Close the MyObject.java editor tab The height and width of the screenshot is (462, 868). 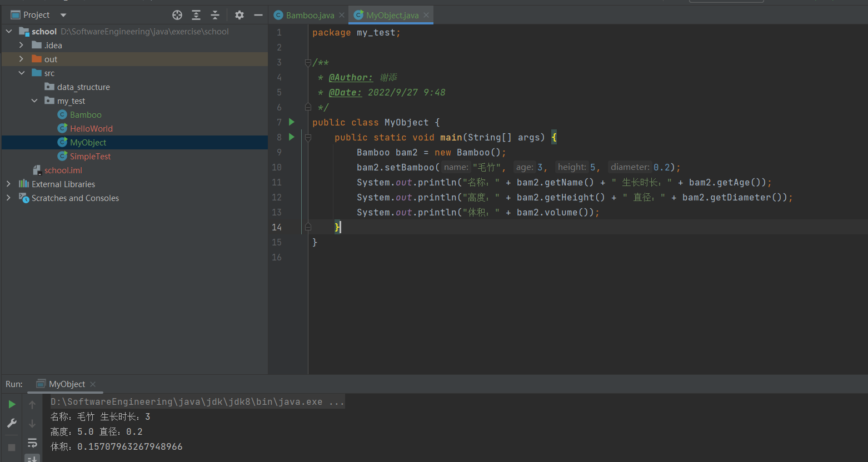[x=426, y=15]
